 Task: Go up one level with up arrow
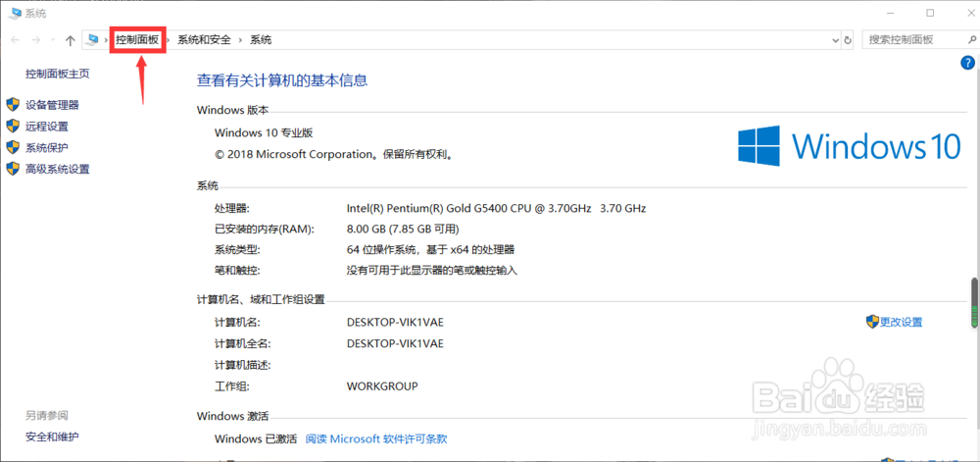pyautogui.click(x=70, y=40)
